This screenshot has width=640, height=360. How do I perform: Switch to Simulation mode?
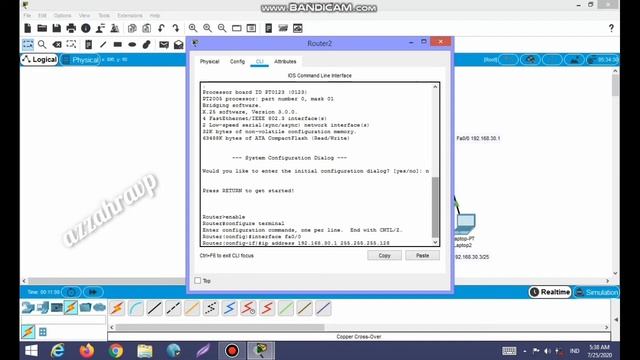tap(597, 292)
